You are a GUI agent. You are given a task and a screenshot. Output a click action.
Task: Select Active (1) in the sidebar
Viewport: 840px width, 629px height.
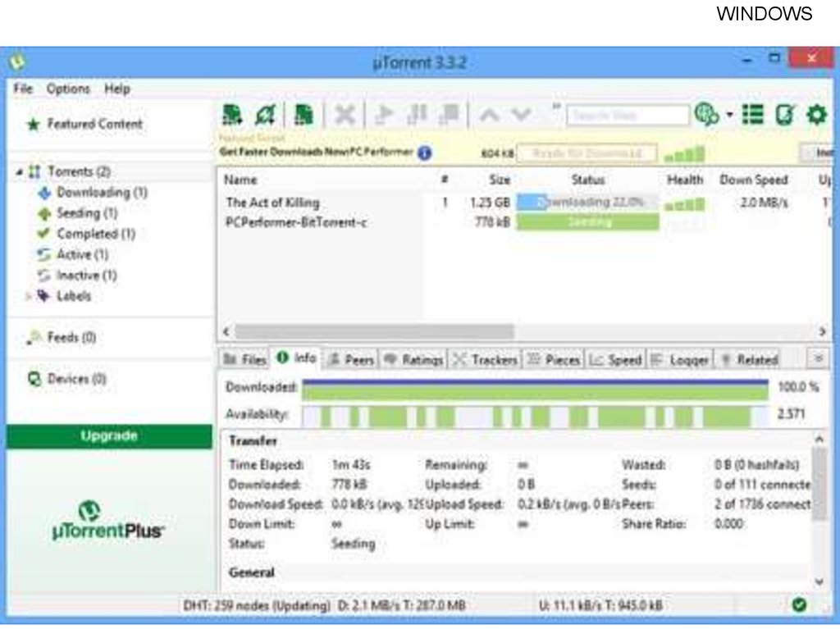point(83,254)
